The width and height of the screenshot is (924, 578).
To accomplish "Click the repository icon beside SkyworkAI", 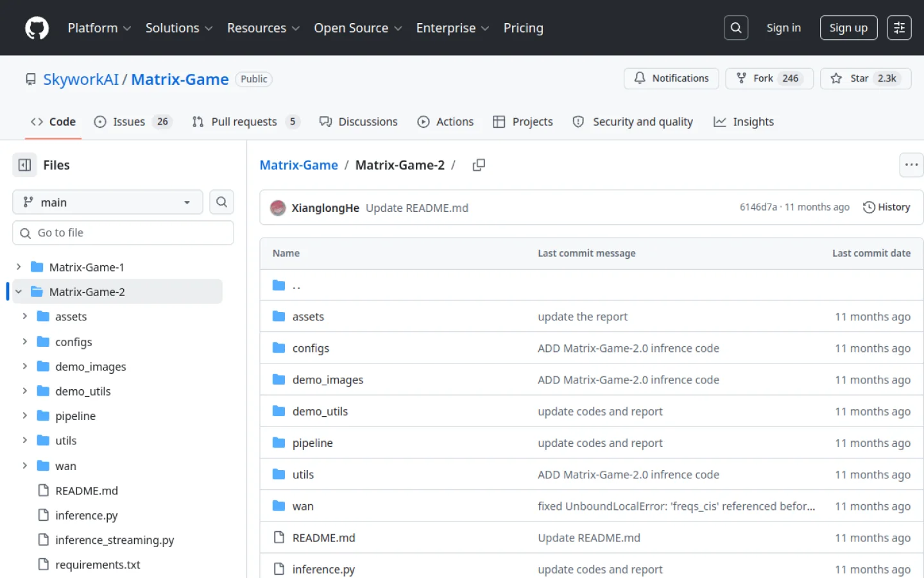I will 31,79.
